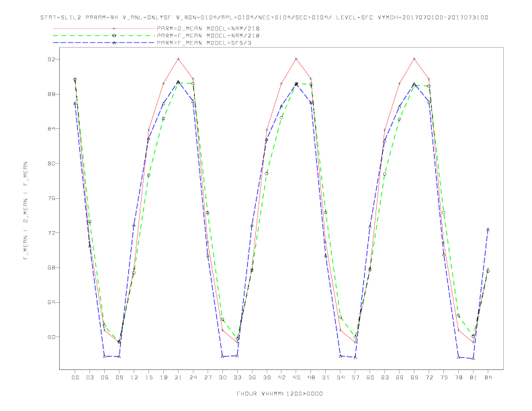The image size is (532, 411).
Task: Click x-axis forecast hour label 57
Action: 355,377
